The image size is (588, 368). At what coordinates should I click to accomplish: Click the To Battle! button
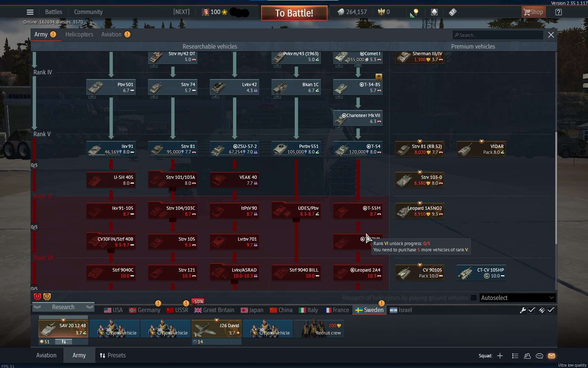coord(294,13)
